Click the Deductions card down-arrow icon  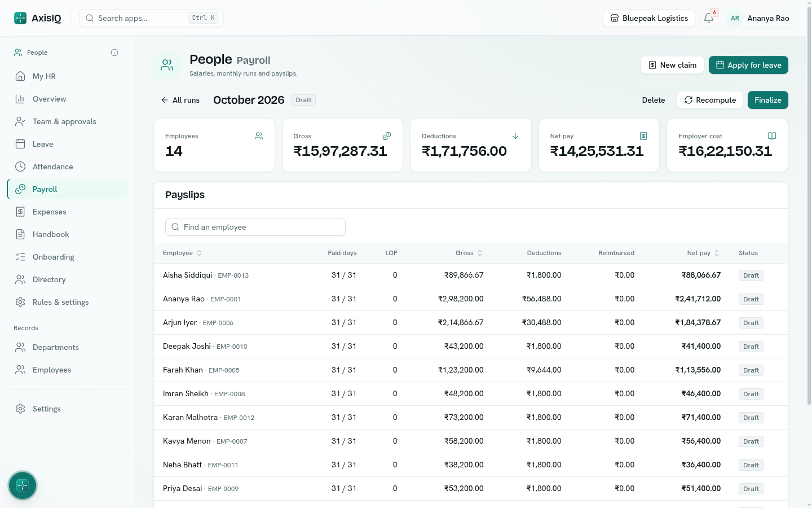(x=515, y=136)
